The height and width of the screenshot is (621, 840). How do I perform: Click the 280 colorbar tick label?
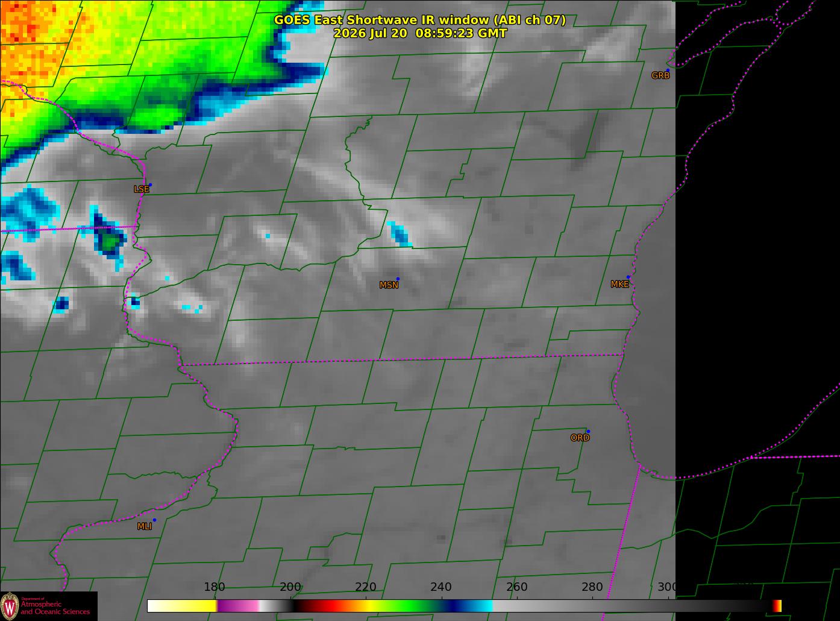coord(592,587)
